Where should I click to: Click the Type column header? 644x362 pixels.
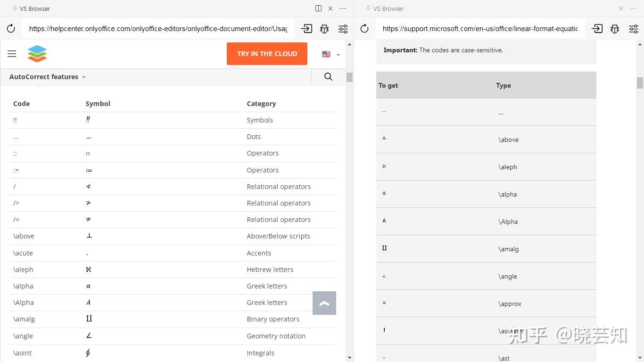pyautogui.click(x=504, y=85)
